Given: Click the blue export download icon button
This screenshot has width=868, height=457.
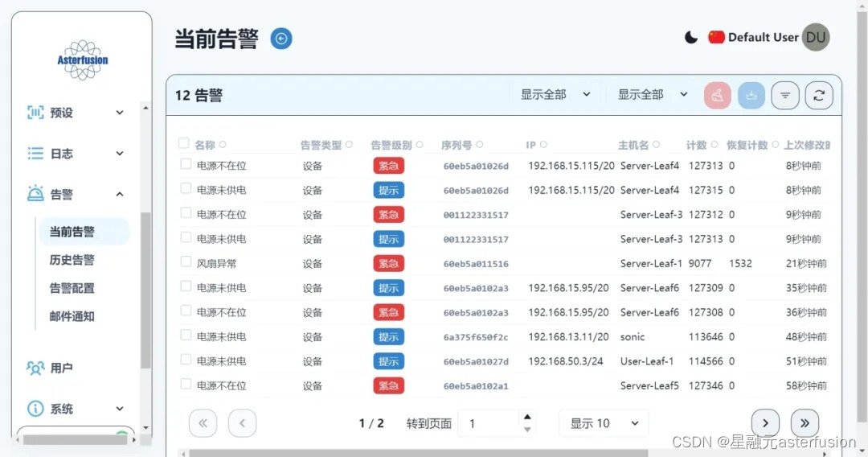Looking at the screenshot, I should point(751,95).
